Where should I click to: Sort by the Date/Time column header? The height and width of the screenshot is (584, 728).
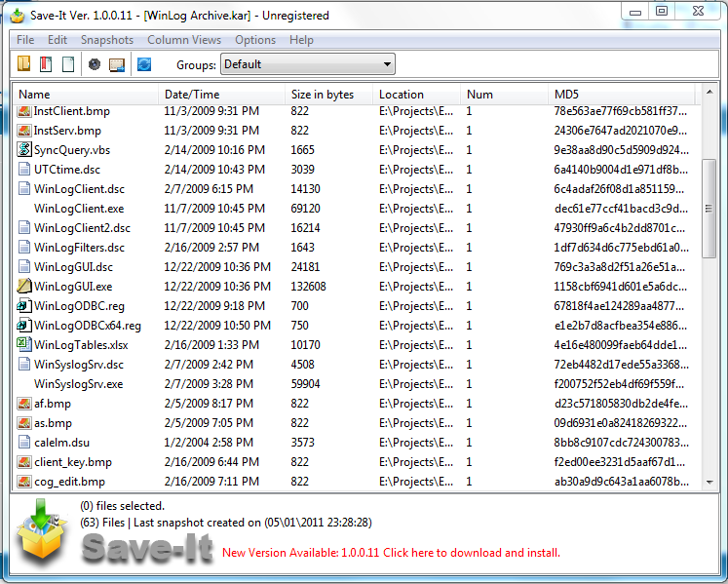pos(192,95)
